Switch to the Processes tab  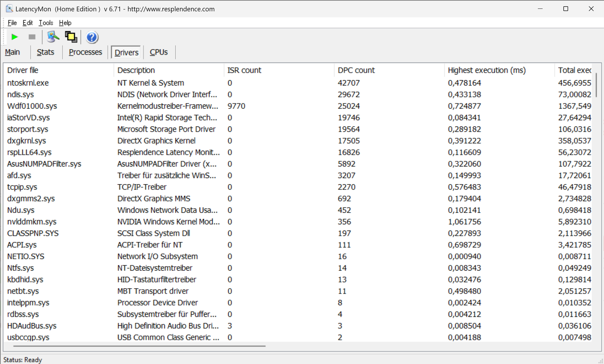click(85, 52)
